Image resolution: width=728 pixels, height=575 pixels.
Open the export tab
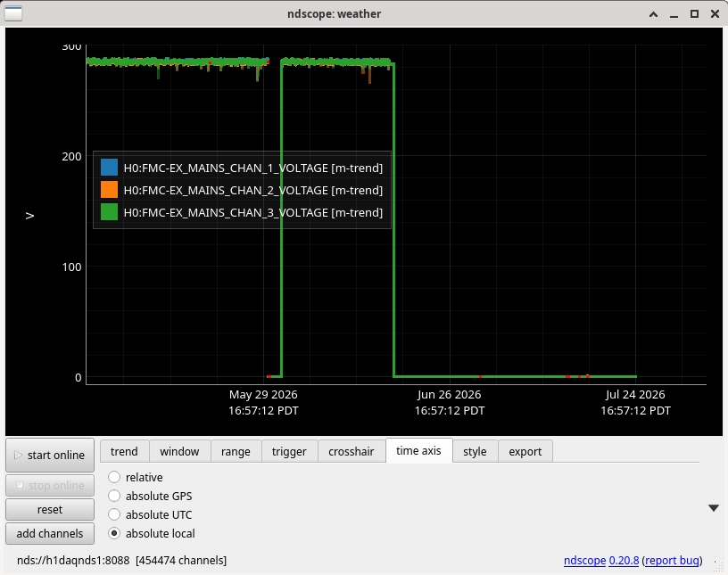coord(525,452)
